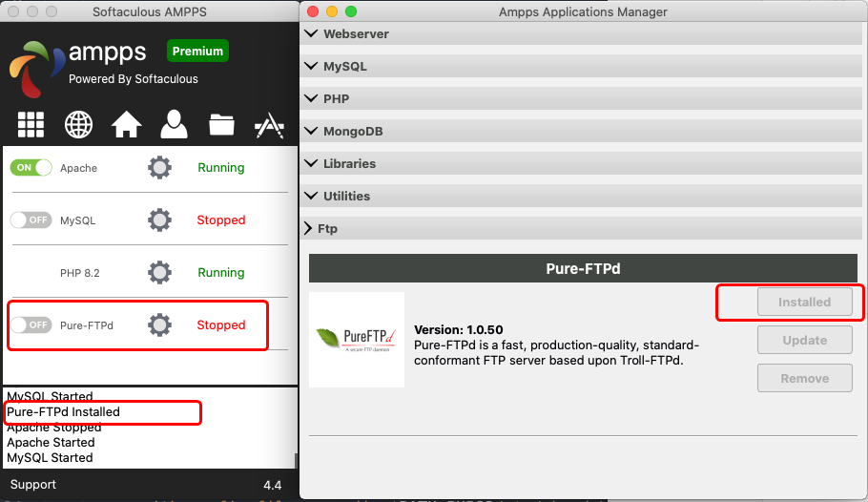The image size is (868, 502).
Task: Select the 'Apache Started' log entry
Action: tap(51, 442)
